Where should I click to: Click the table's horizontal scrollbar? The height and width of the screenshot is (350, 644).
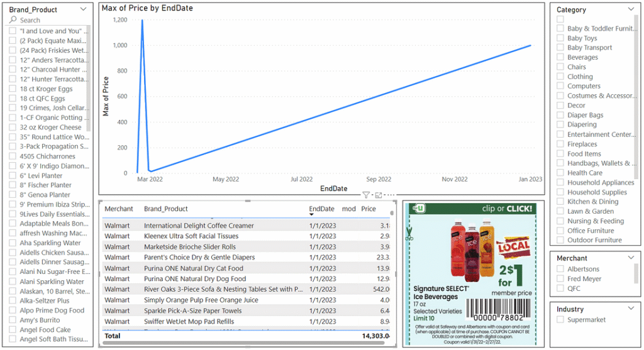244,342
